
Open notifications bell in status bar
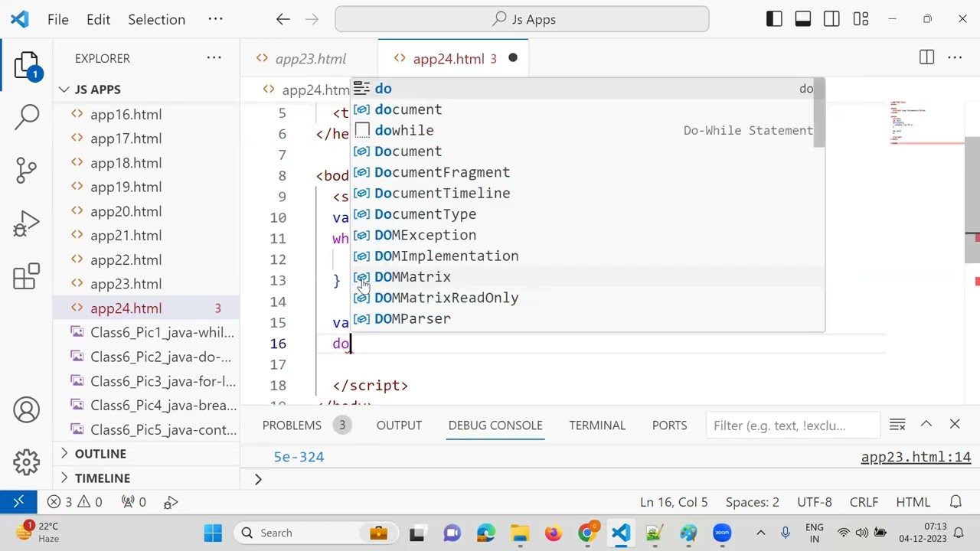[955, 502]
